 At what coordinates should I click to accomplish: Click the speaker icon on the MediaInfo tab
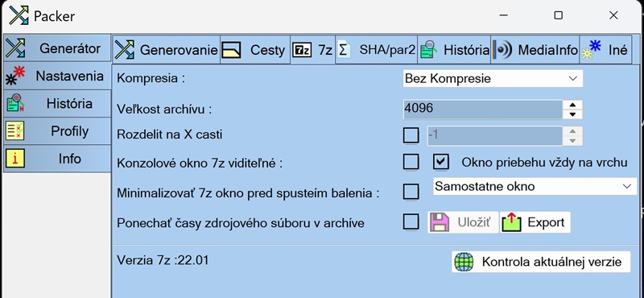pos(502,50)
